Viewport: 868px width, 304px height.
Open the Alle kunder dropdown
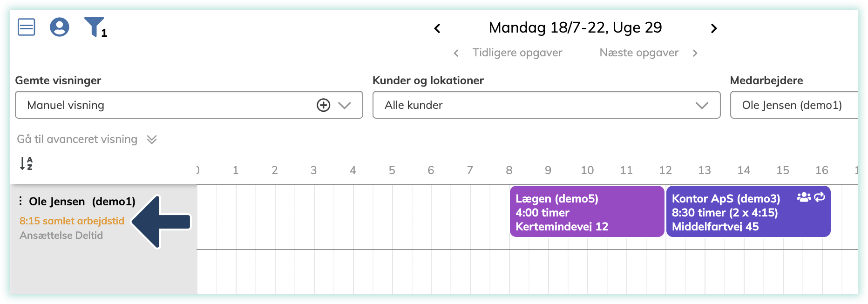pyautogui.click(x=702, y=105)
